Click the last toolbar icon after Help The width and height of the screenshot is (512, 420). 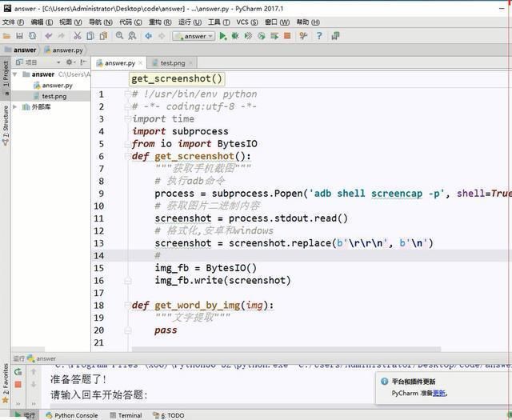[x=335, y=36]
